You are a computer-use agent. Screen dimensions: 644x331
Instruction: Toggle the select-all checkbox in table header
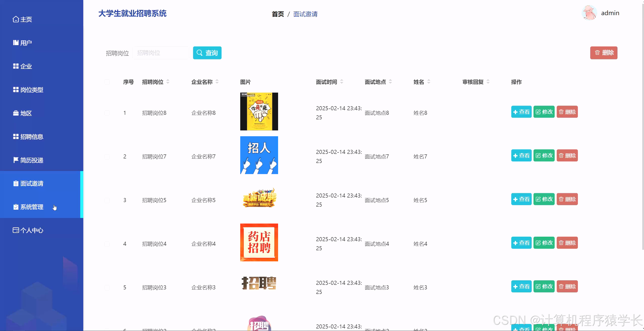[x=107, y=82]
